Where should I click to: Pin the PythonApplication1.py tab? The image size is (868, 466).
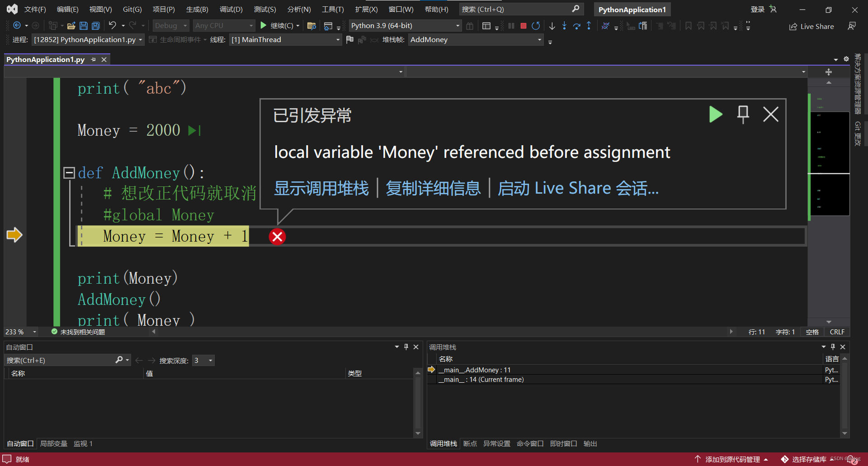[x=93, y=60]
